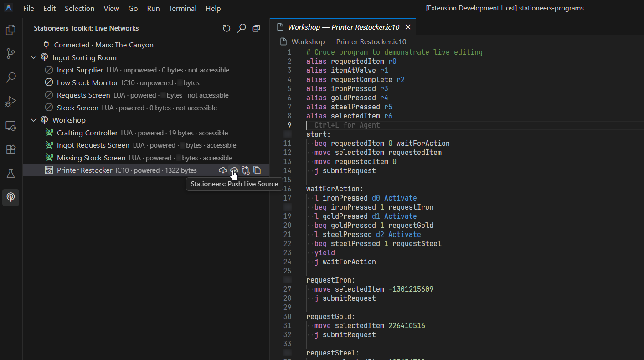This screenshot has width=644, height=360.
Task: Select the Missing Stock Screen tree item
Action: tap(146, 158)
